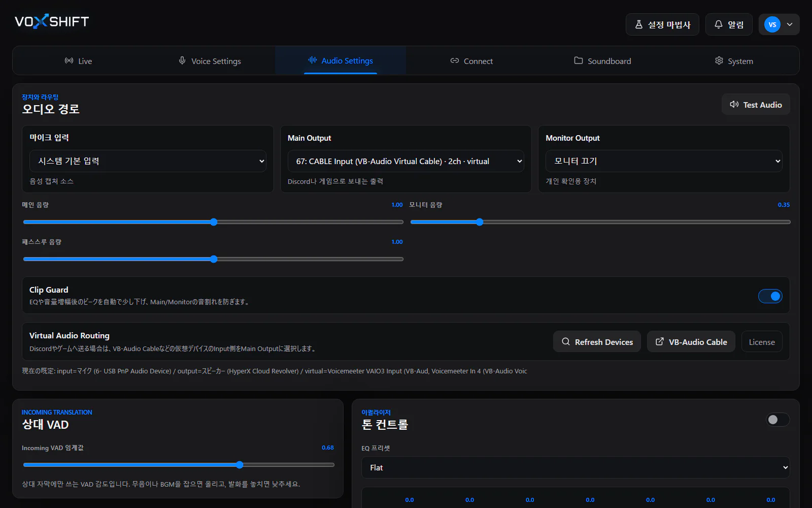
Task: Open the EQ 프리셋 Flat dropdown
Action: [576, 467]
